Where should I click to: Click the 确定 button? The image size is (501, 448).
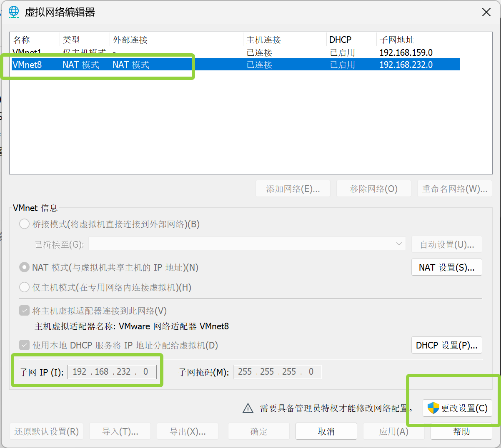coord(259,431)
